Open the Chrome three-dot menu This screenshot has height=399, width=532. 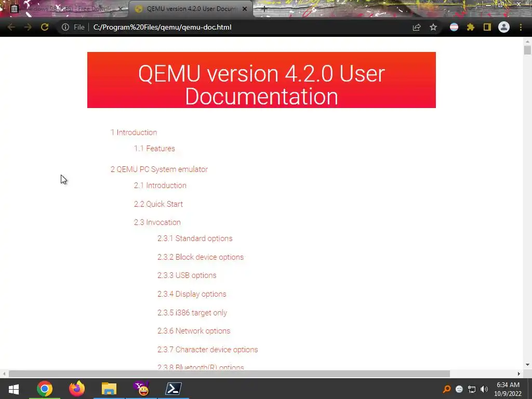tap(521, 27)
